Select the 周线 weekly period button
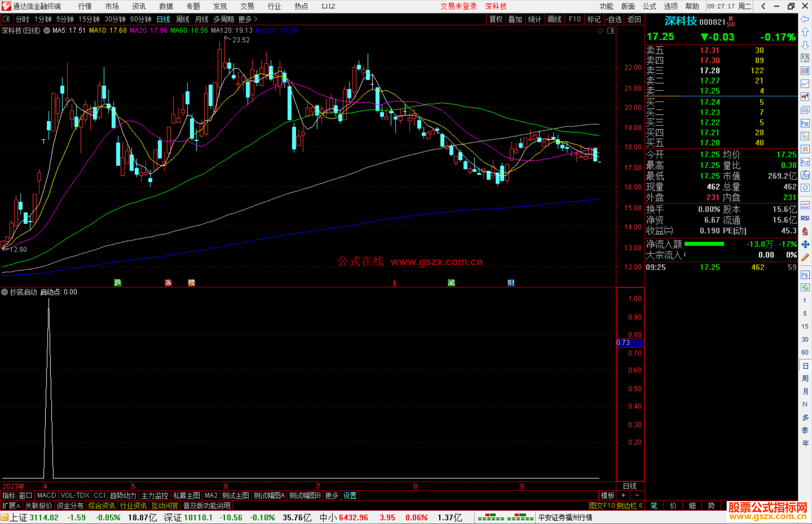The height and width of the screenshot is (524, 812). point(183,19)
